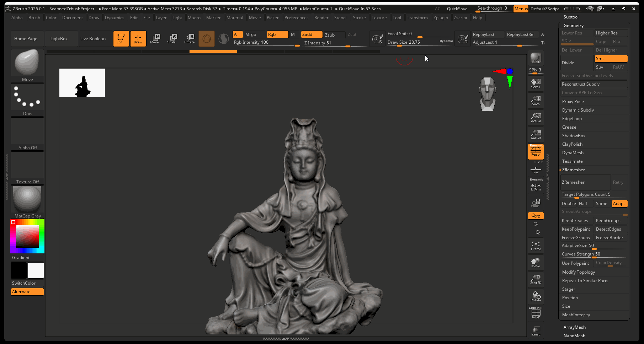
Task: Toggle the Smt smoothing option
Action: click(611, 59)
